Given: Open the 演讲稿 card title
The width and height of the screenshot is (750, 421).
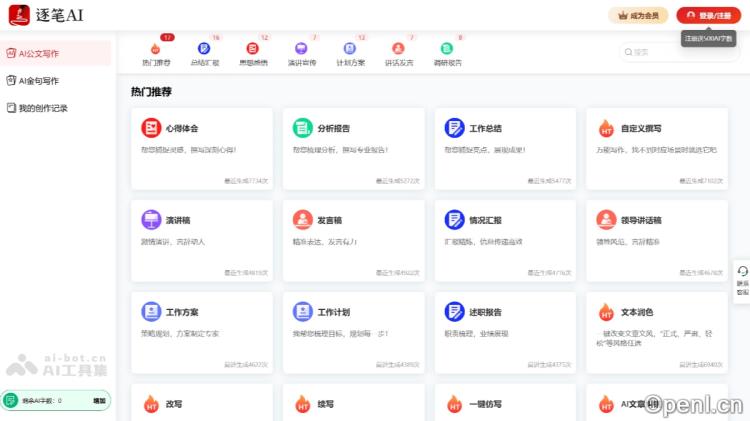Looking at the screenshot, I should 178,220.
